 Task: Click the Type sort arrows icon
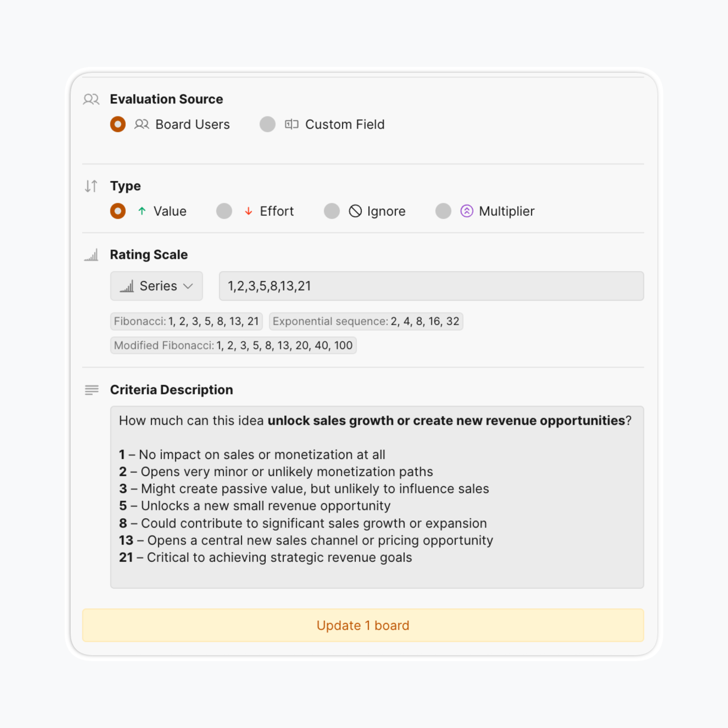click(91, 186)
